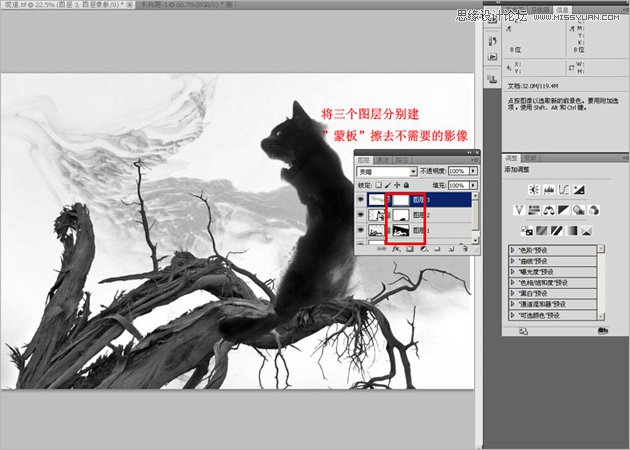Open the Actions panel play icon in dock

pyautogui.click(x=493, y=57)
